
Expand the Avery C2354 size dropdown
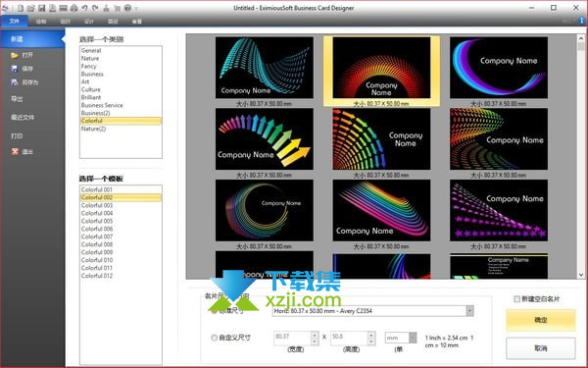pyautogui.click(x=469, y=311)
